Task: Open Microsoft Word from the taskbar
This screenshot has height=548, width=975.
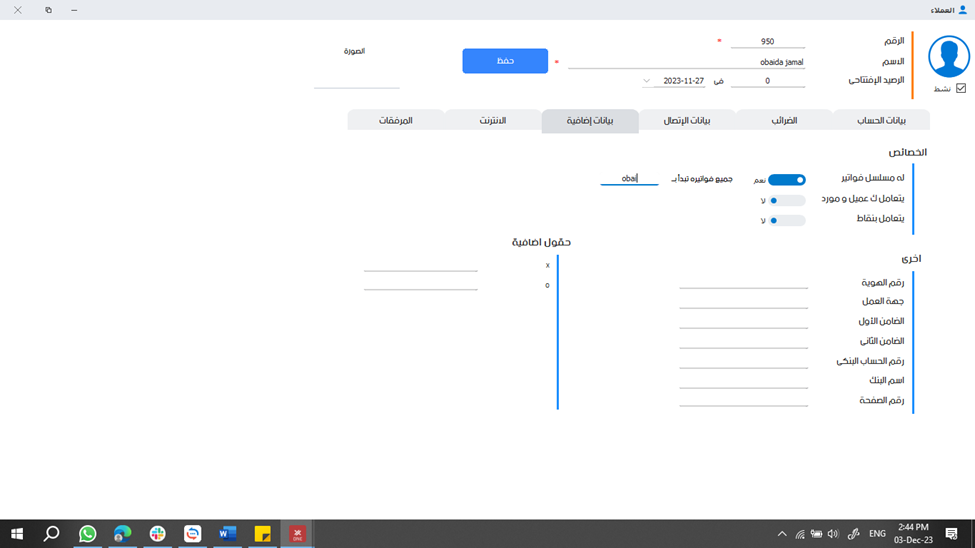Action: (227, 534)
